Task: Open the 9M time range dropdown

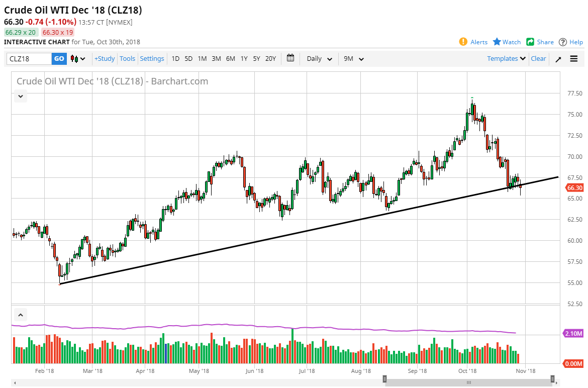Action: click(353, 59)
